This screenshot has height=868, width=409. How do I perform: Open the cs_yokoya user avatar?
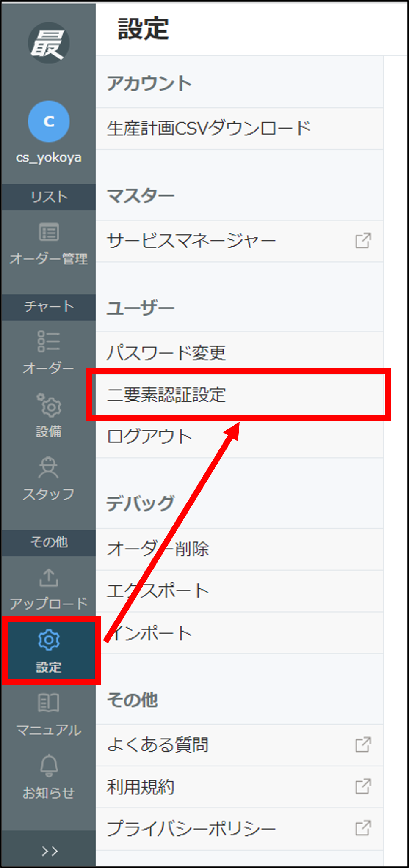click(x=49, y=121)
